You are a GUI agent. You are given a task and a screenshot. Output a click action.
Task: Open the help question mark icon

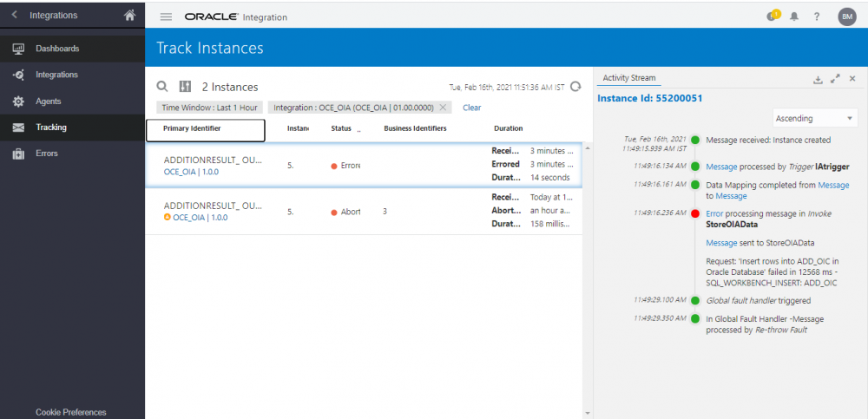click(x=817, y=16)
